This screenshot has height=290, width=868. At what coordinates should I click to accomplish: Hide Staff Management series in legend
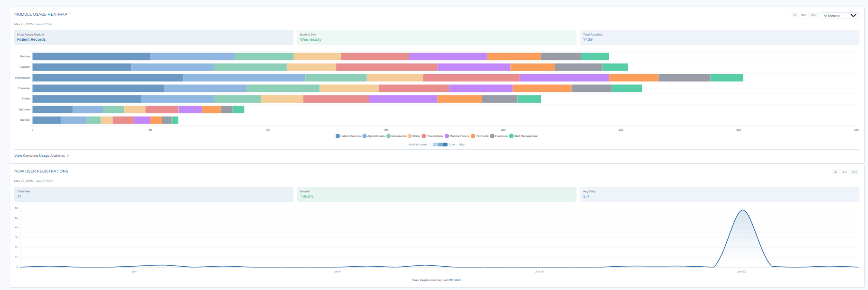pos(512,136)
